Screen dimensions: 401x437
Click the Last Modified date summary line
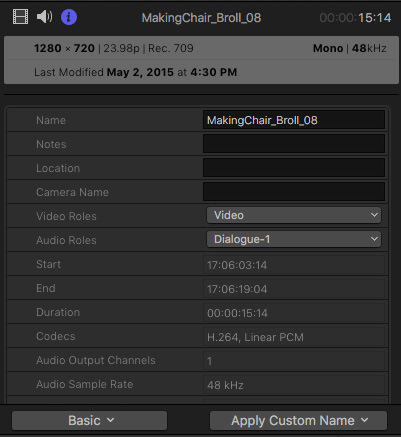coord(135,72)
